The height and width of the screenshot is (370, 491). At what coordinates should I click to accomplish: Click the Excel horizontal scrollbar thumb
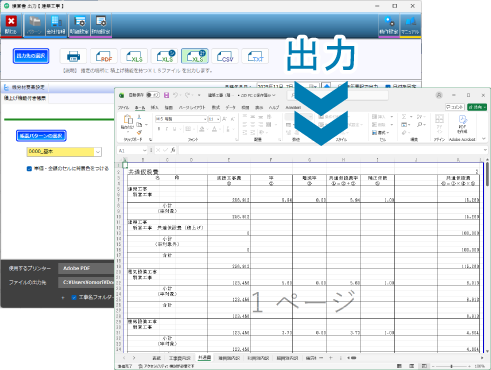pyautogui.click(x=354, y=358)
